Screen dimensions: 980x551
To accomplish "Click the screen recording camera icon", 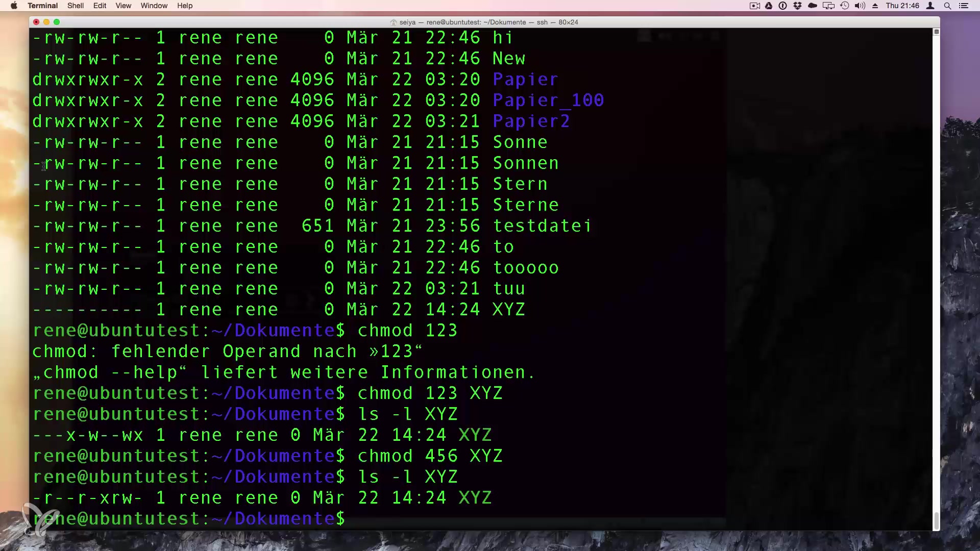I will pos(754,6).
